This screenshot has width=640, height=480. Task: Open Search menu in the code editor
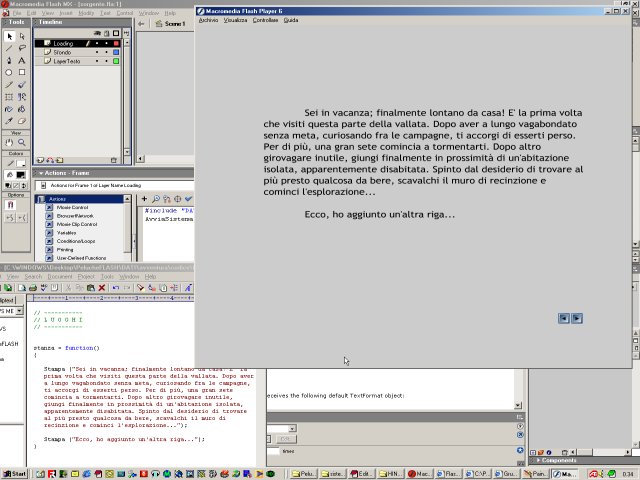coord(33,277)
